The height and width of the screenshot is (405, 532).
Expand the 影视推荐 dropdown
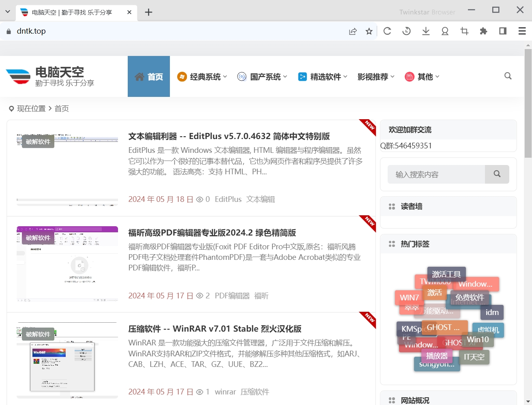(376, 77)
